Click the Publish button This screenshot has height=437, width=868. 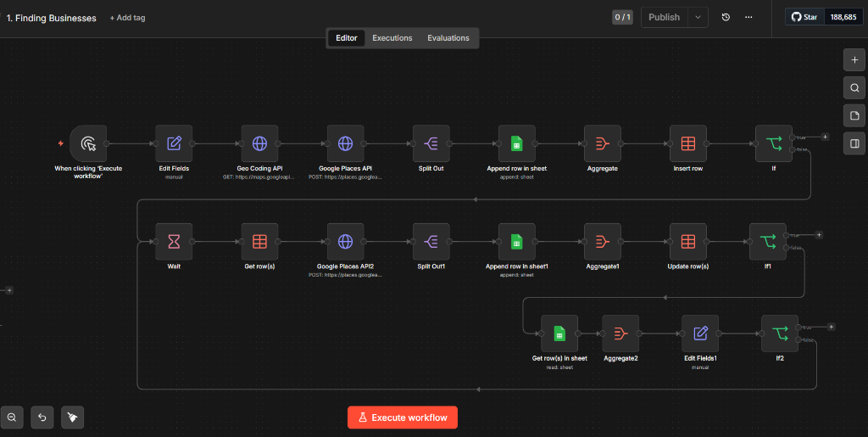pos(665,17)
